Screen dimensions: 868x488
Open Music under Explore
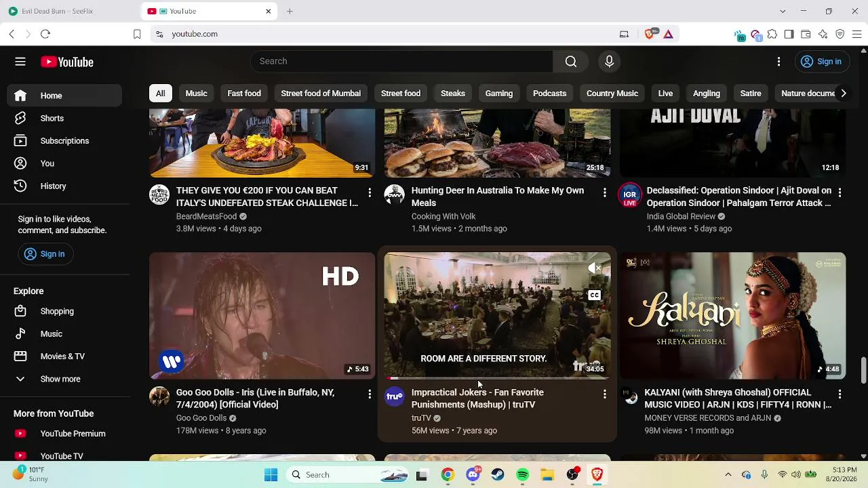coord(64,333)
